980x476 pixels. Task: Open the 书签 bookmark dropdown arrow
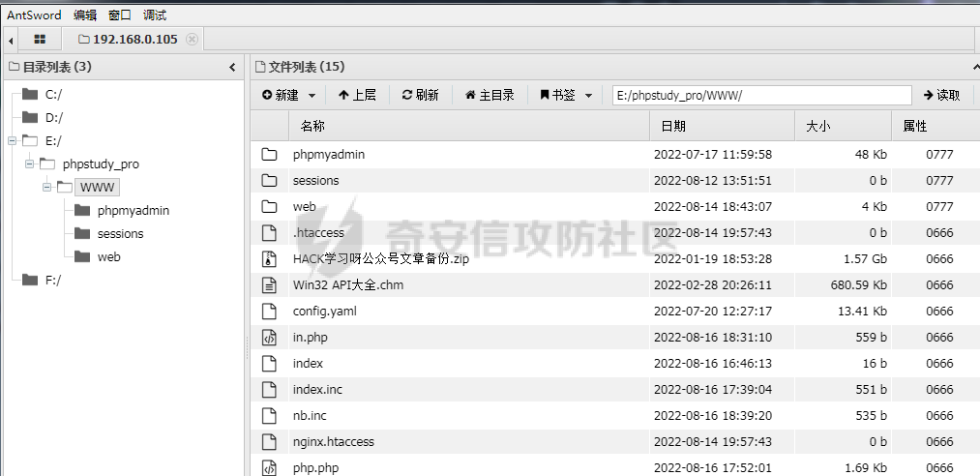click(588, 96)
